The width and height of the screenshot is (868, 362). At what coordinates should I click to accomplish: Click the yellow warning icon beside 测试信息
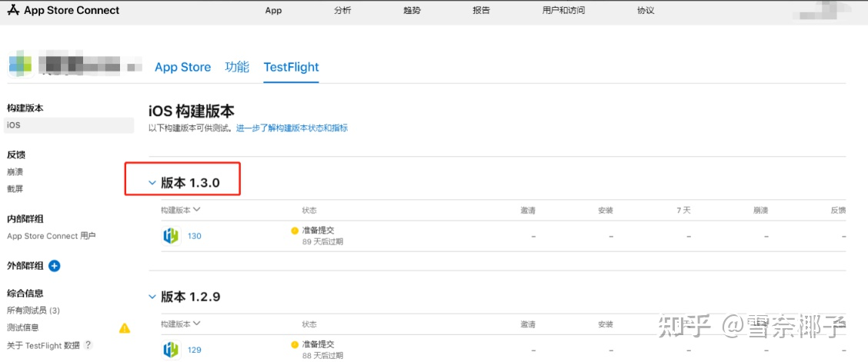[125, 328]
